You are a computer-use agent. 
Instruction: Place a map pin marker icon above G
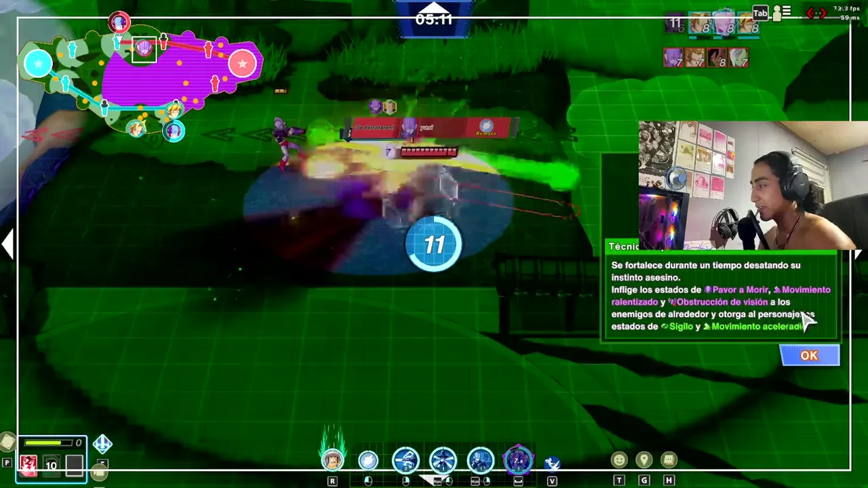click(644, 460)
